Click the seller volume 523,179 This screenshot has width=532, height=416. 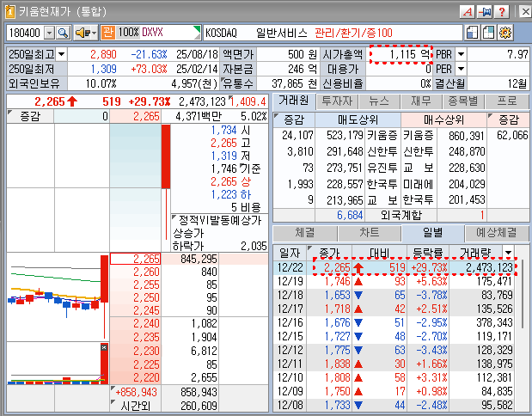point(345,136)
